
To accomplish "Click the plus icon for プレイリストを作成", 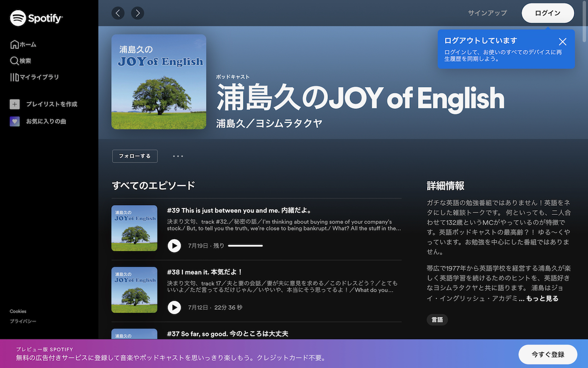I will (x=15, y=104).
